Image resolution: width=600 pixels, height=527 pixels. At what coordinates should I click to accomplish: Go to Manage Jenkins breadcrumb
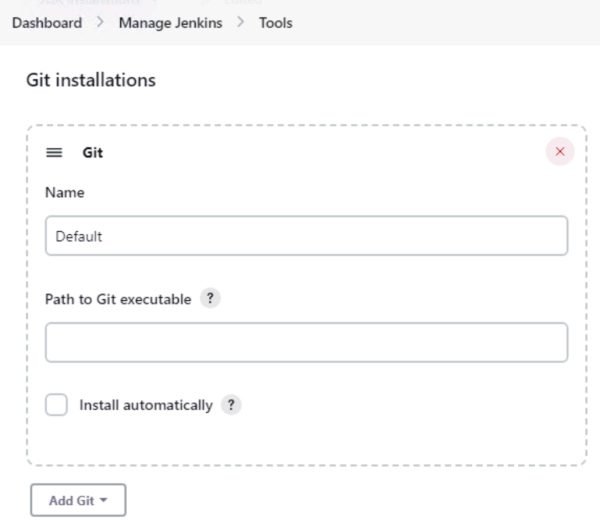[170, 23]
